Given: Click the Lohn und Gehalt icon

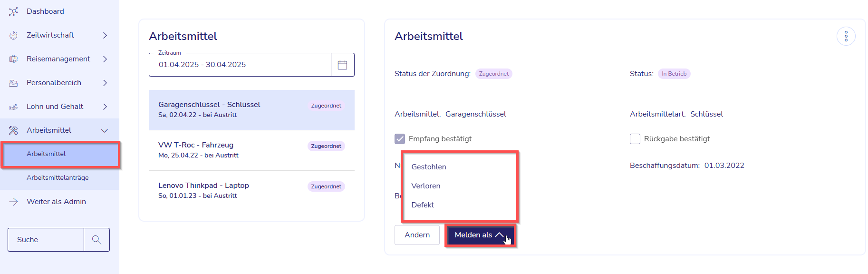Looking at the screenshot, I should point(13,107).
